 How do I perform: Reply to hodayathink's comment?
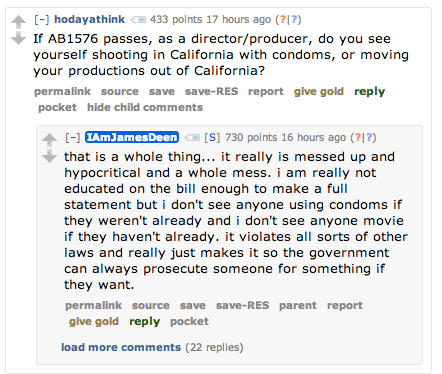pyautogui.click(x=369, y=91)
